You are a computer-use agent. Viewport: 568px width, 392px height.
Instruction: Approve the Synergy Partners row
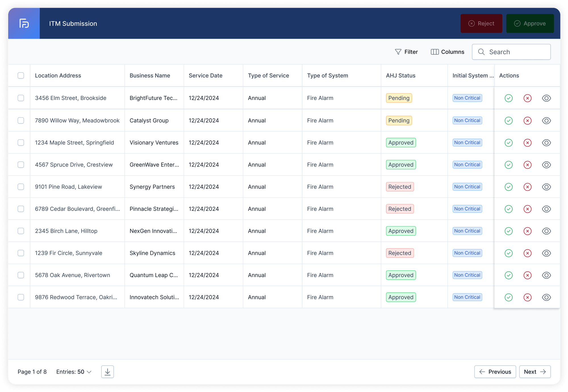click(x=508, y=187)
